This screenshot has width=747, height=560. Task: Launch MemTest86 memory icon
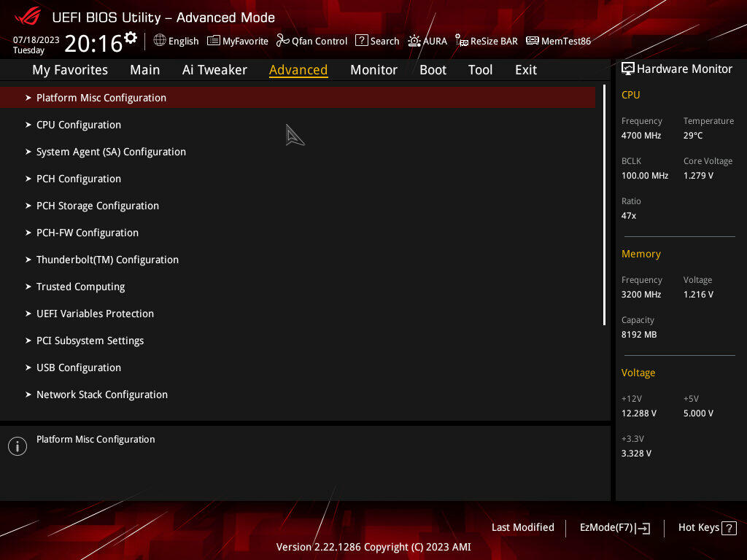[532, 41]
